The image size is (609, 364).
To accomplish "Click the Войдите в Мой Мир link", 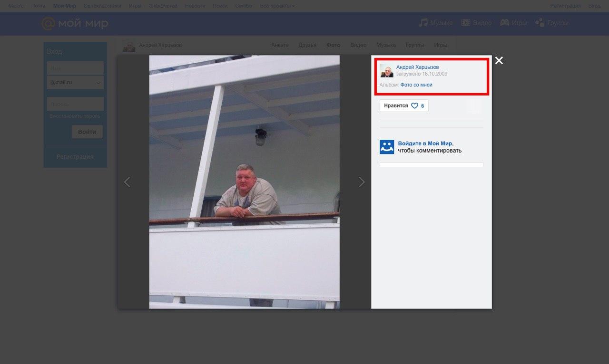I will 425,143.
